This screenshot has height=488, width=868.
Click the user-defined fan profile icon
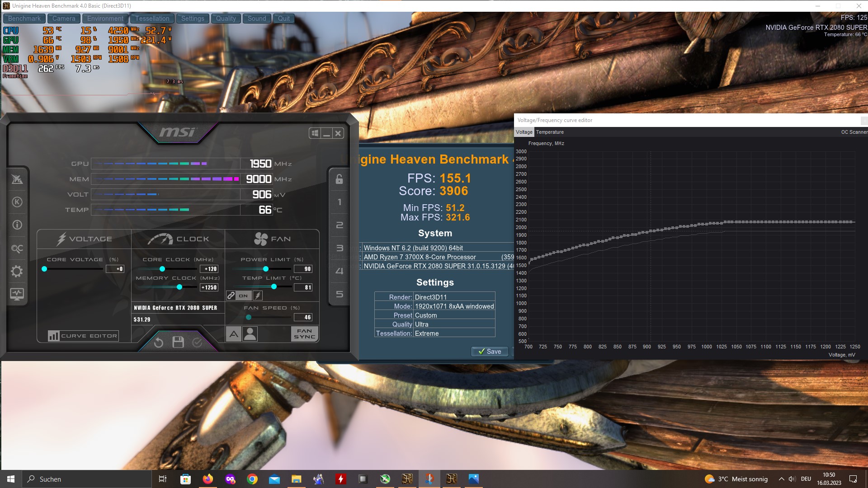(250, 334)
